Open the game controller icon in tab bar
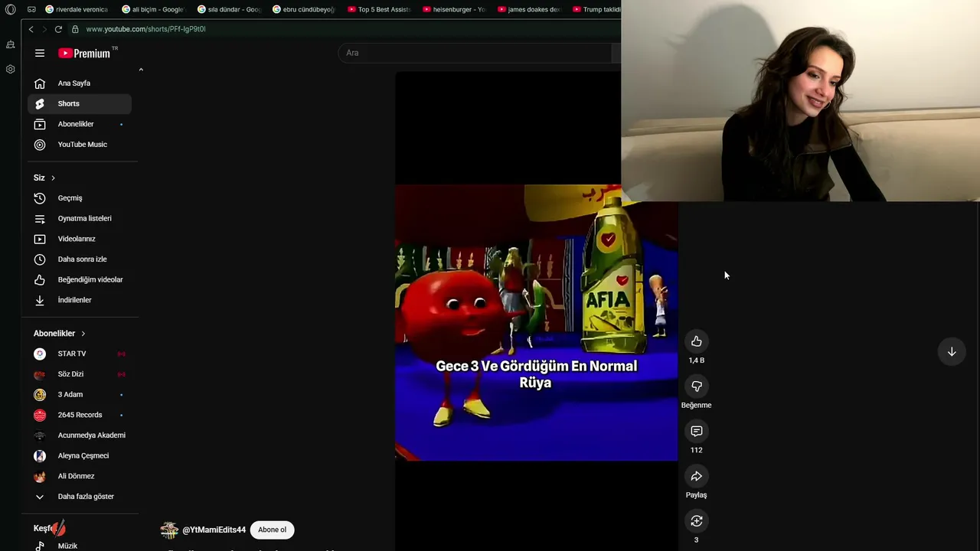Image resolution: width=980 pixels, height=551 pixels. pyautogui.click(x=31, y=9)
